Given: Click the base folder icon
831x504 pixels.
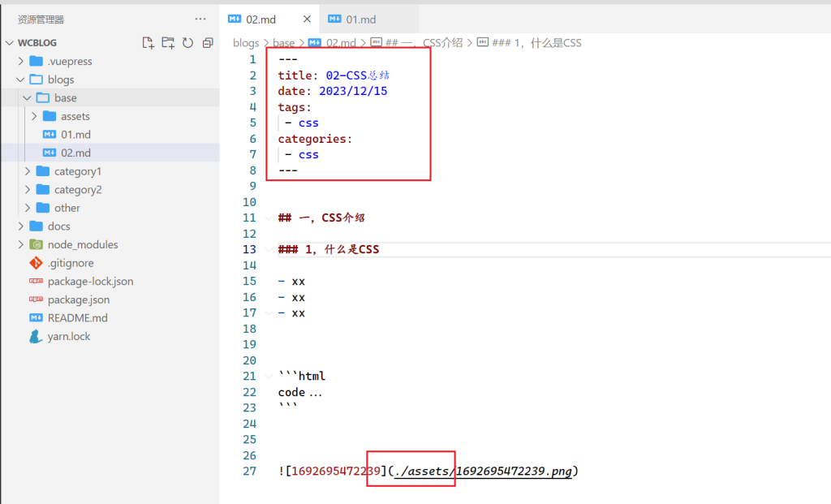Looking at the screenshot, I should [43, 98].
